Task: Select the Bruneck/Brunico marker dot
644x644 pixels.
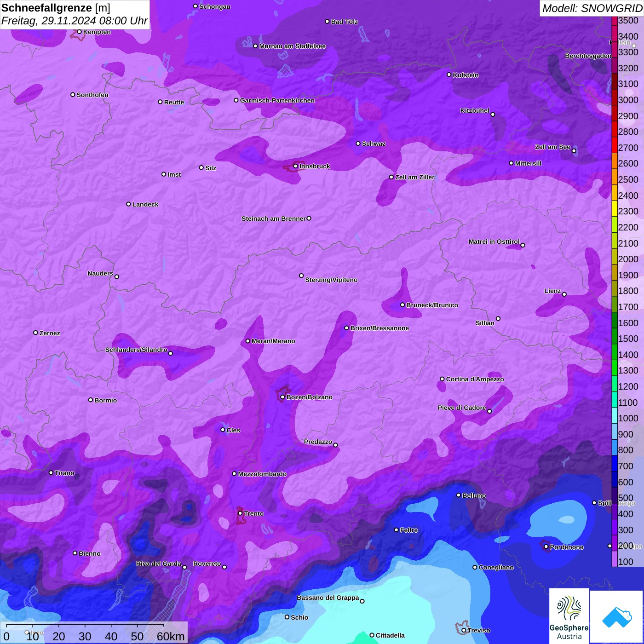Action: click(402, 305)
